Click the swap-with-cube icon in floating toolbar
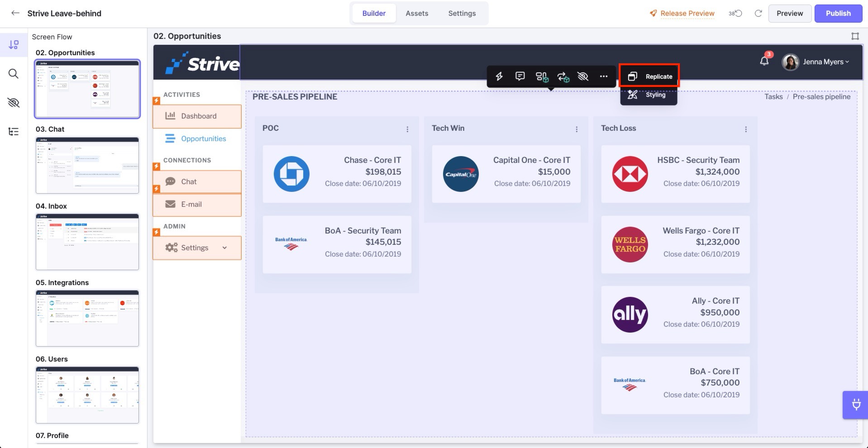Image resolution: width=868 pixels, height=448 pixels. (563, 77)
